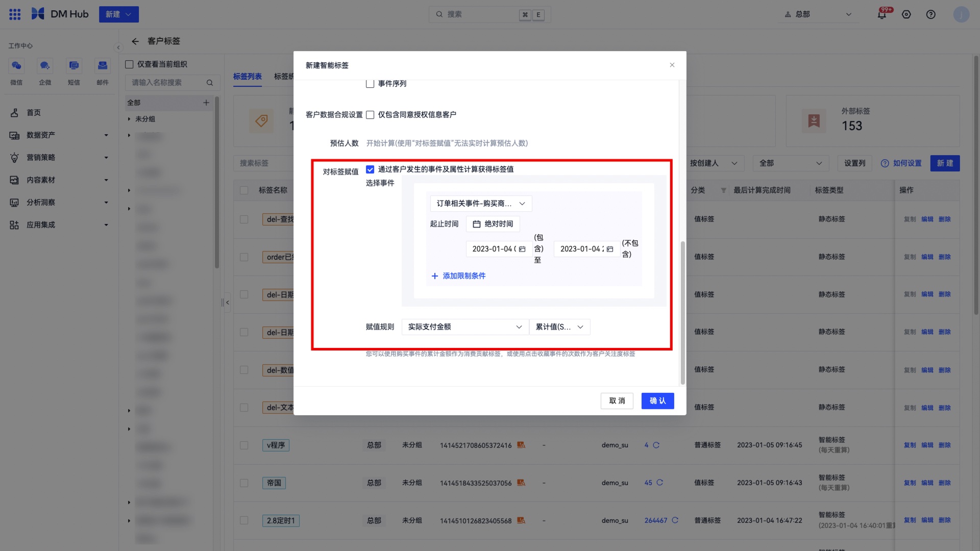
Task: Focus the 请输入名称搜索 input
Action: (x=173, y=83)
